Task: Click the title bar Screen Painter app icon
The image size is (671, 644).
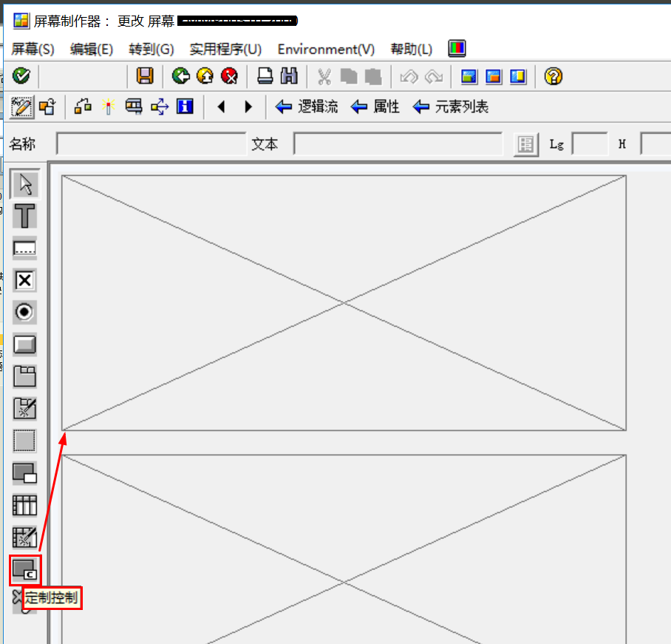Action: pos(21,21)
